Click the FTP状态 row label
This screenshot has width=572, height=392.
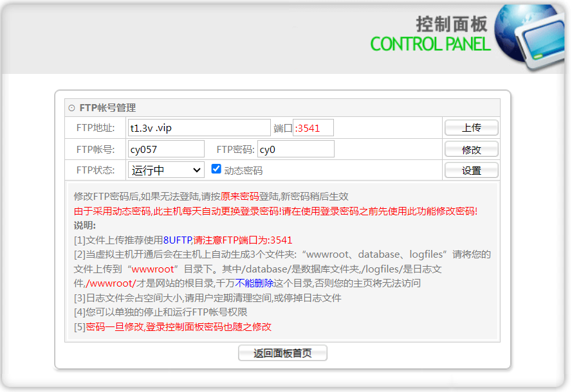pyautogui.click(x=95, y=171)
